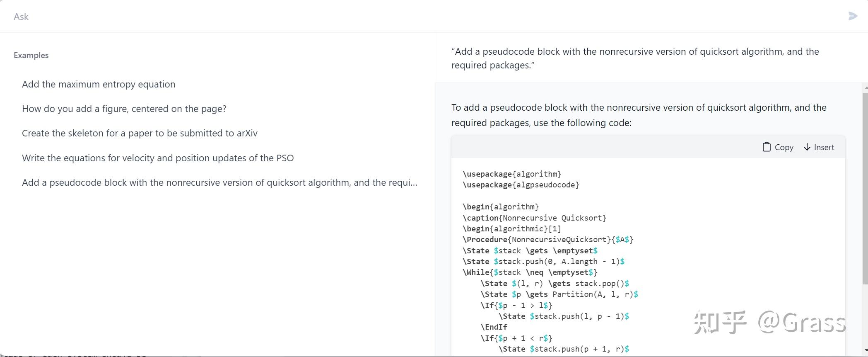Choose the "add a figure, centered" example
This screenshot has height=357, width=868.
[x=124, y=109]
